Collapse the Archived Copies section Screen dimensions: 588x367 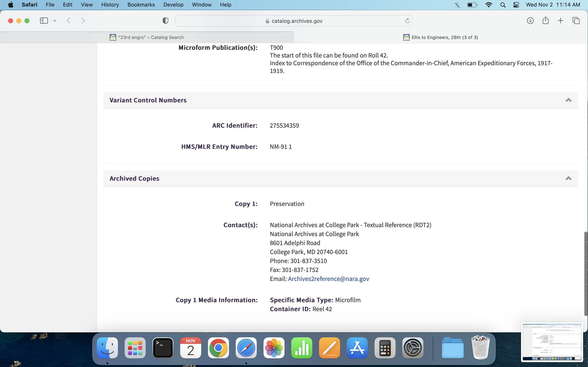(568, 178)
